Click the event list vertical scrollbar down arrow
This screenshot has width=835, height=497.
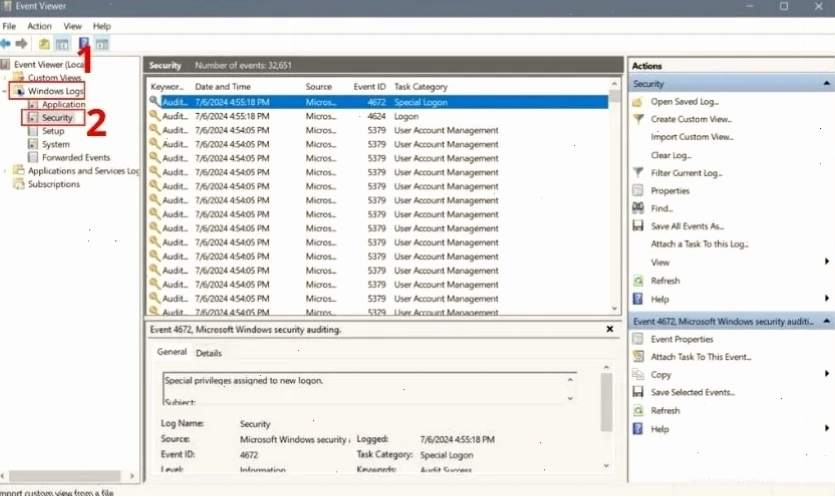click(x=615, y=308)
